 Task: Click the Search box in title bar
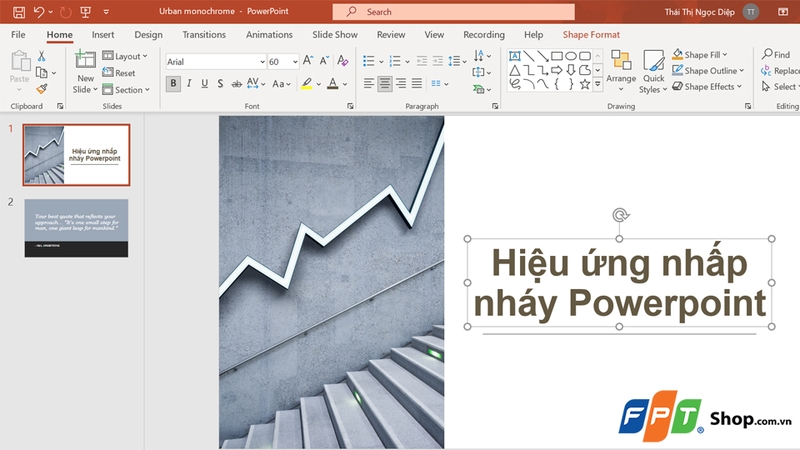[x=454, y=12]
